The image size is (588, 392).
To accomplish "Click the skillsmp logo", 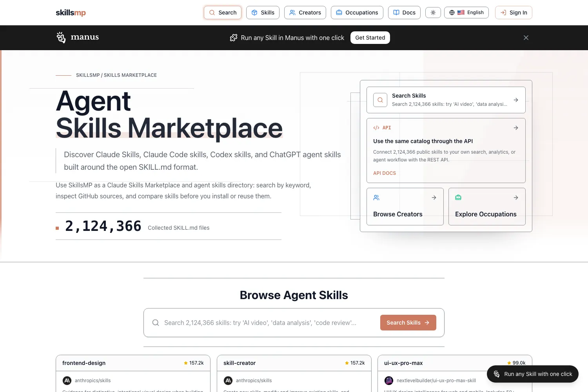I will tap(71, 13).
